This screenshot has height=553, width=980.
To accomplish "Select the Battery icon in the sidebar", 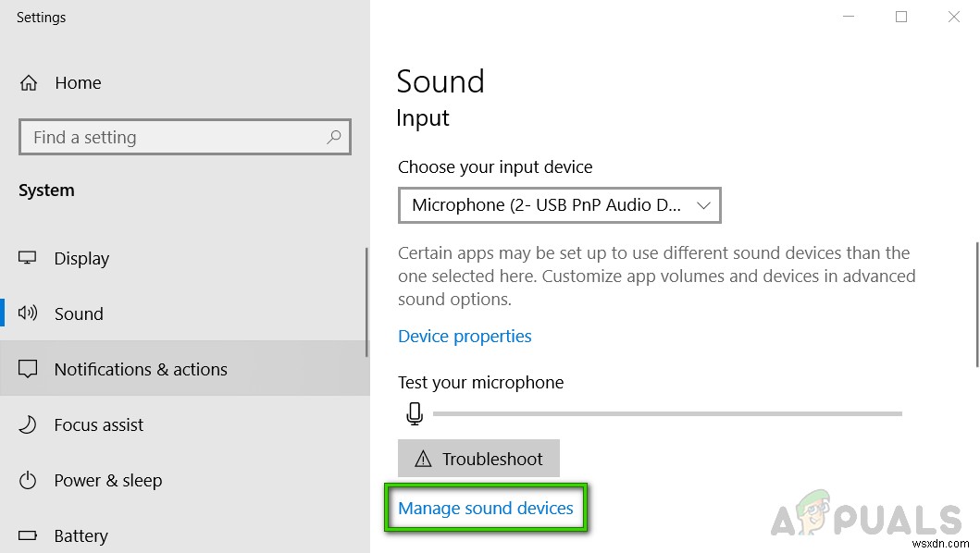I will click(x=27, y=535).
